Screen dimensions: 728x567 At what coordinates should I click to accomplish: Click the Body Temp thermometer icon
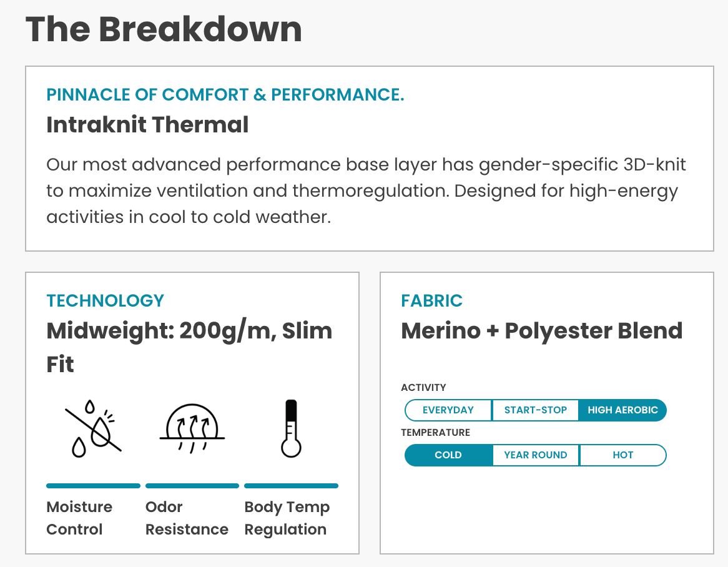click(291, 428)
